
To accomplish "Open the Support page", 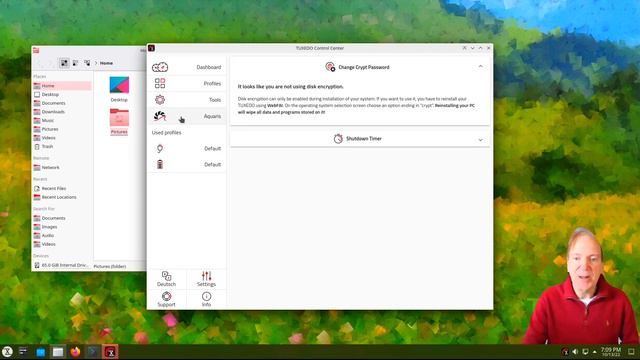I will click(x=167, y=299).
